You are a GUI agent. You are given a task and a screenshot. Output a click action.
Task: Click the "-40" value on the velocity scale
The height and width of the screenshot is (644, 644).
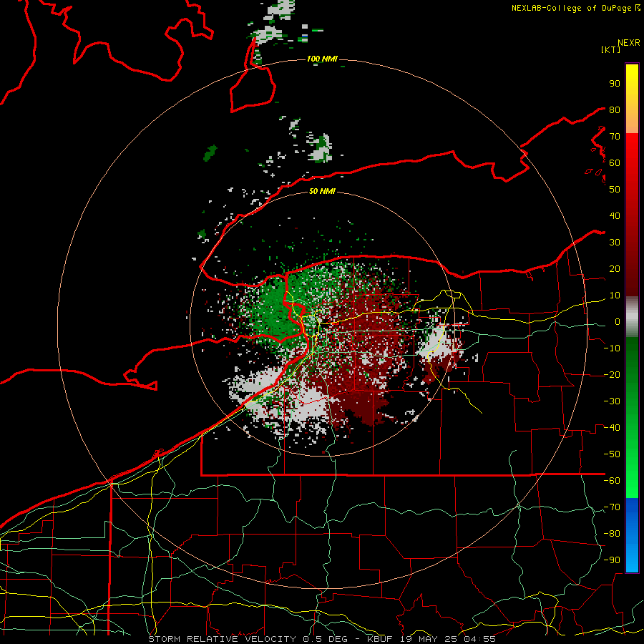point(612,428)
